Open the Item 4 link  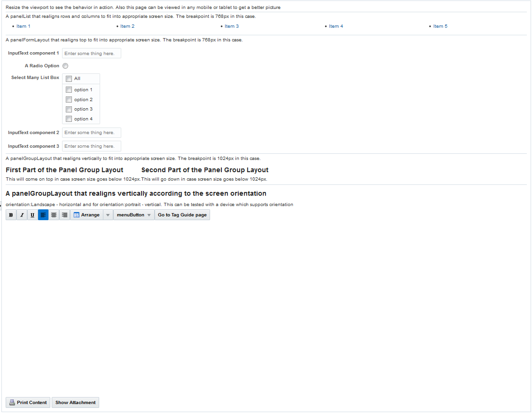336,26
